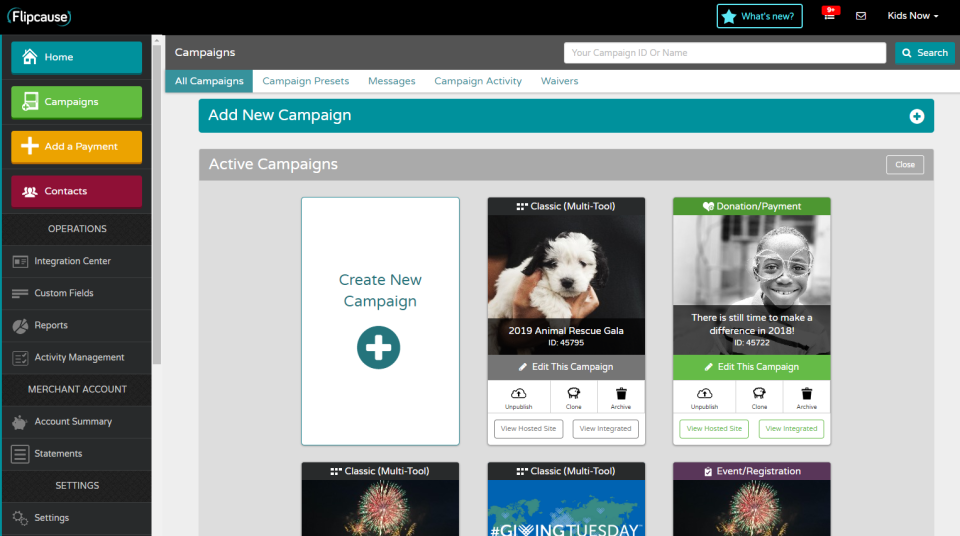Click the Donation/Payment card header
Viewport: 960px width, 536px height.
tap(751, 206)
